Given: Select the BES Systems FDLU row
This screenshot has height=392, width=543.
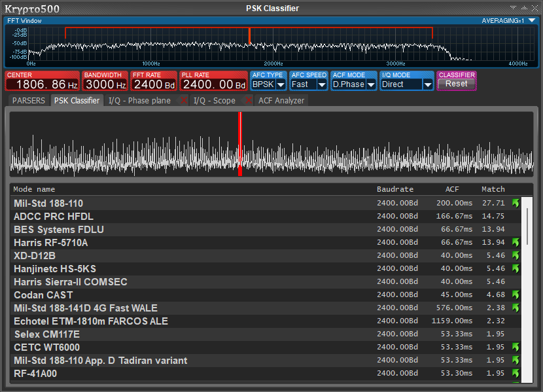Looking at the screenshot, I should (266, 230).
